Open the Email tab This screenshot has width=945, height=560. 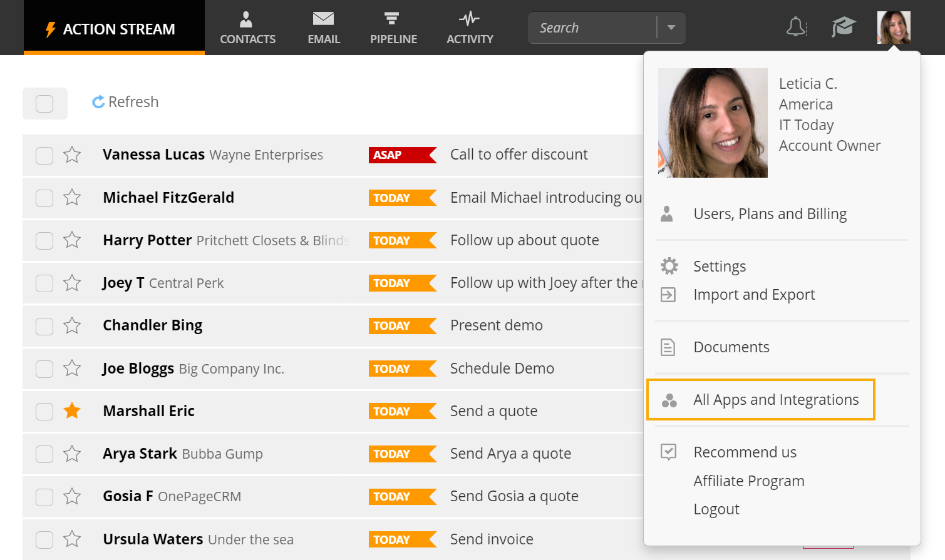[x=324, y=28]
